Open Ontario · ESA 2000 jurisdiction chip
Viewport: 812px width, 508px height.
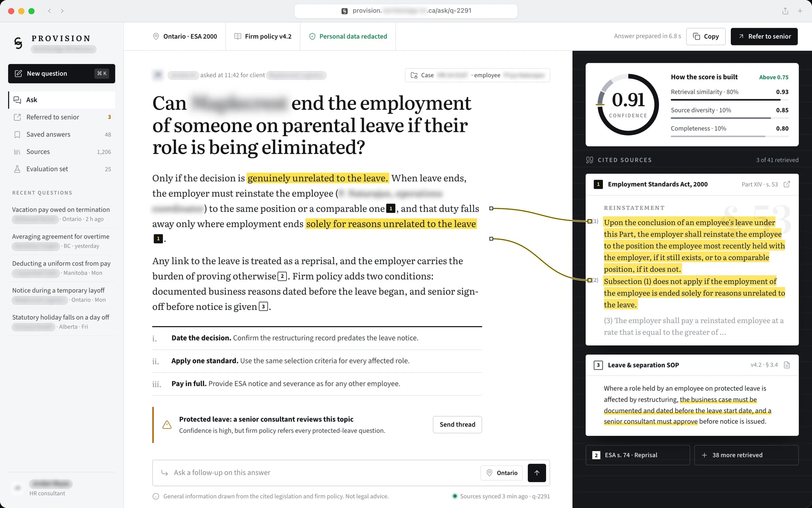185,36
